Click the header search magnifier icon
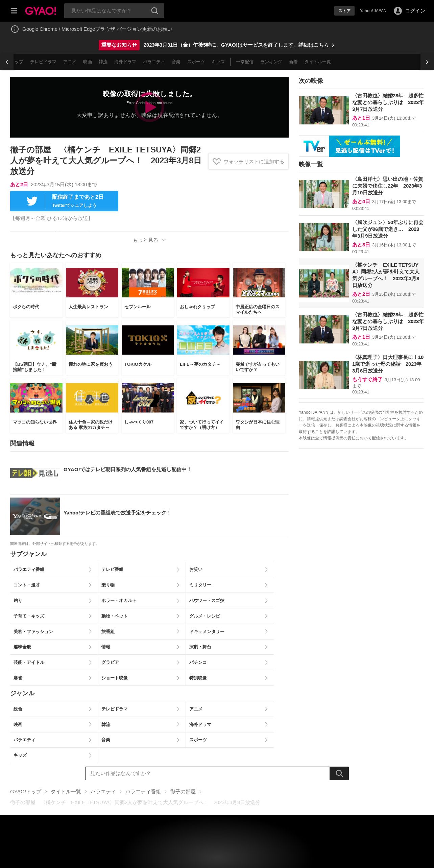 pyautogui.click(x=155, y=11)
